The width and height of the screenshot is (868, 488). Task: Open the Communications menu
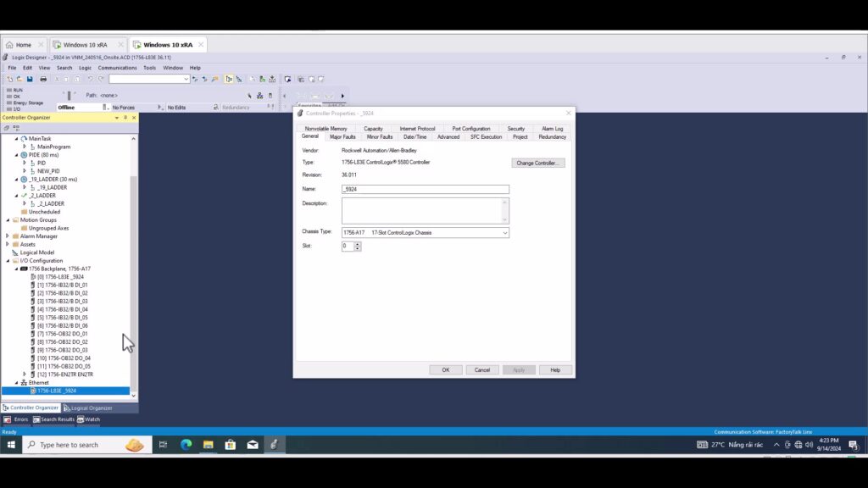pos(117,68)
